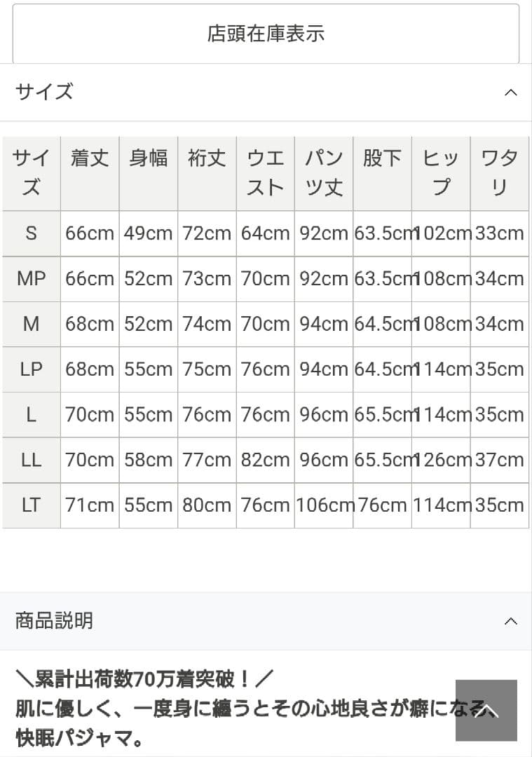The height and width of the screenshot is (757, 532).
Task: Select the L size row
Action: [x=31, y=414]
